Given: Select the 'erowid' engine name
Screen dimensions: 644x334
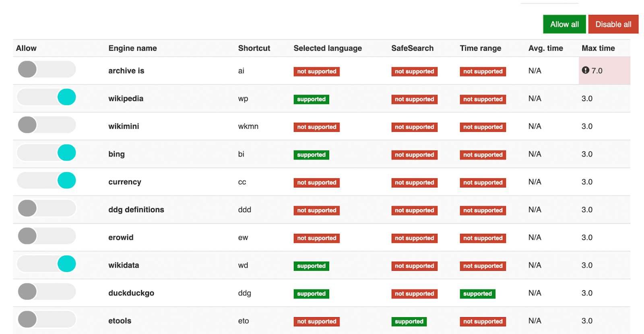Looking at the screenshot, I should tap(121, 237).
